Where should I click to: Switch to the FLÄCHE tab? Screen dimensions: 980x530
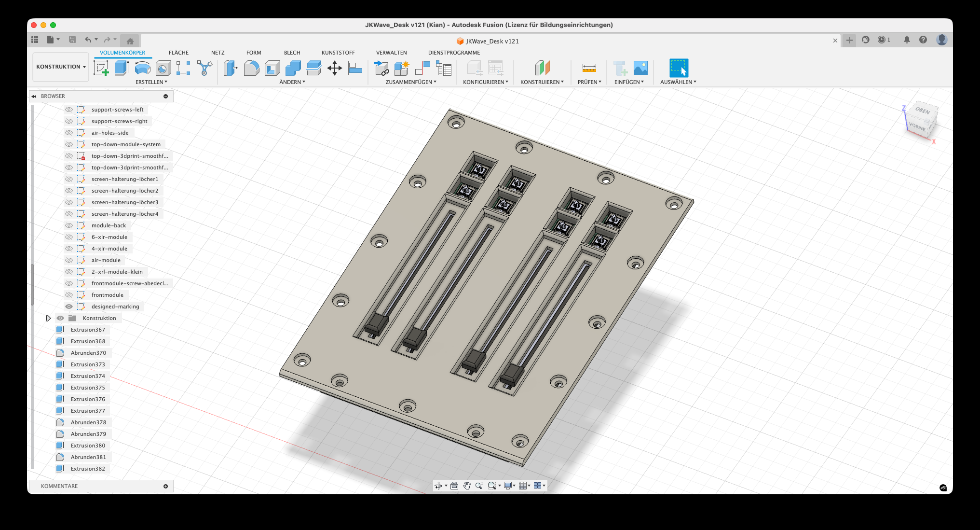[x=178, y=53]
